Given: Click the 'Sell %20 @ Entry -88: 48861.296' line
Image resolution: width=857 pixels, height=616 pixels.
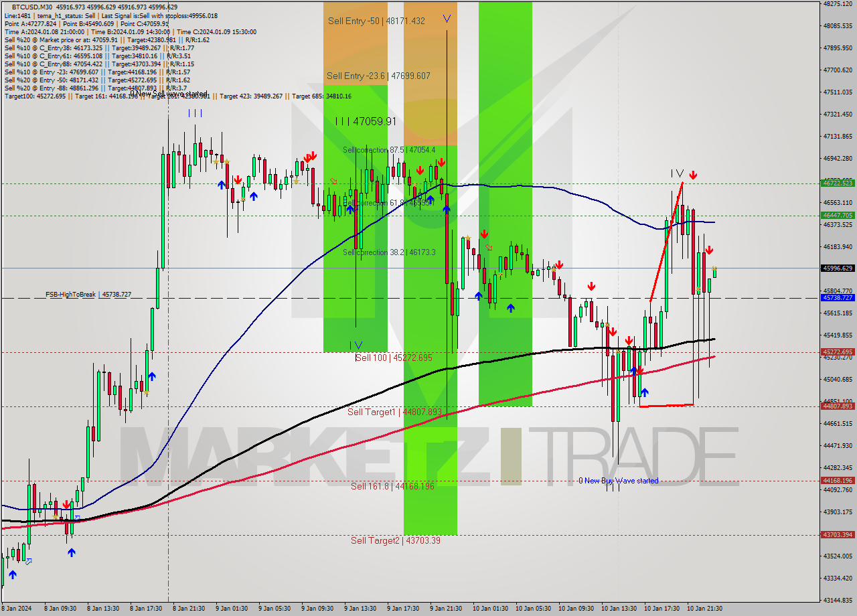Looking at the screenshot, I should tap(96, 88).
